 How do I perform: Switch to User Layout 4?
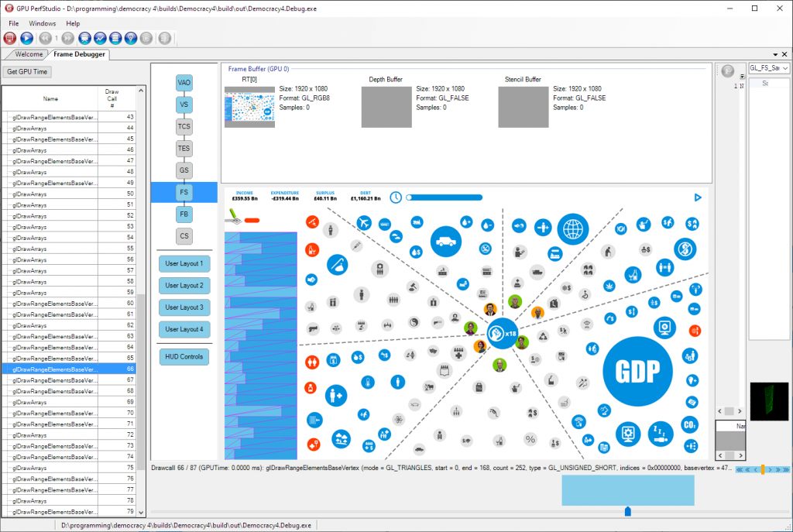click(184, 329)
